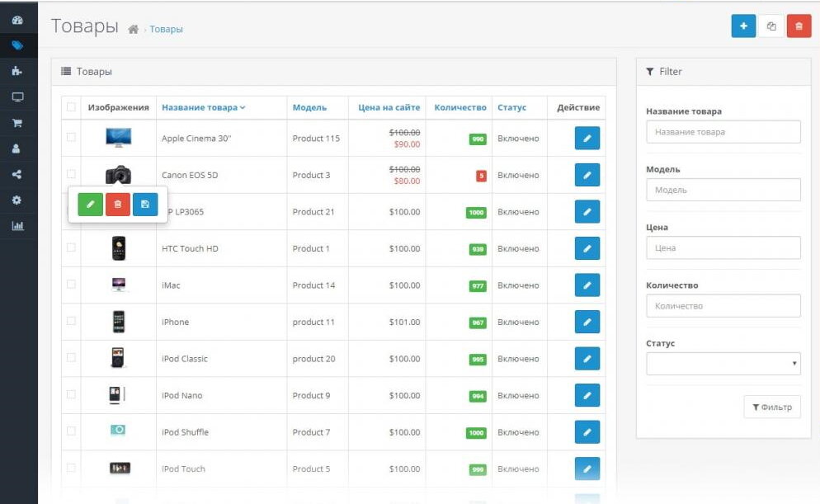Open the Dashboard icon in the sidebar
This screenshot has width=820, height=504.
16,21
